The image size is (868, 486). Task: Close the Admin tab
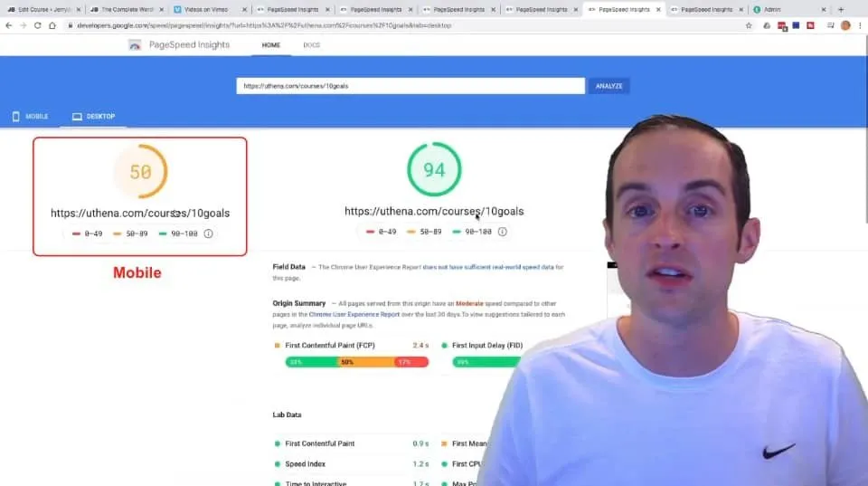point(823,9)
